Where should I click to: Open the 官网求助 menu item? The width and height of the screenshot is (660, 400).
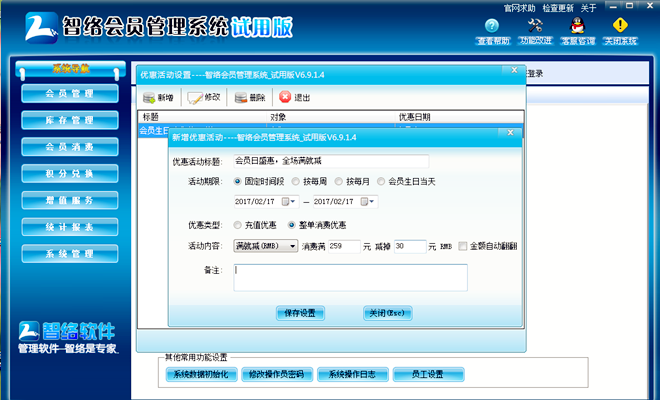(519, 8)
